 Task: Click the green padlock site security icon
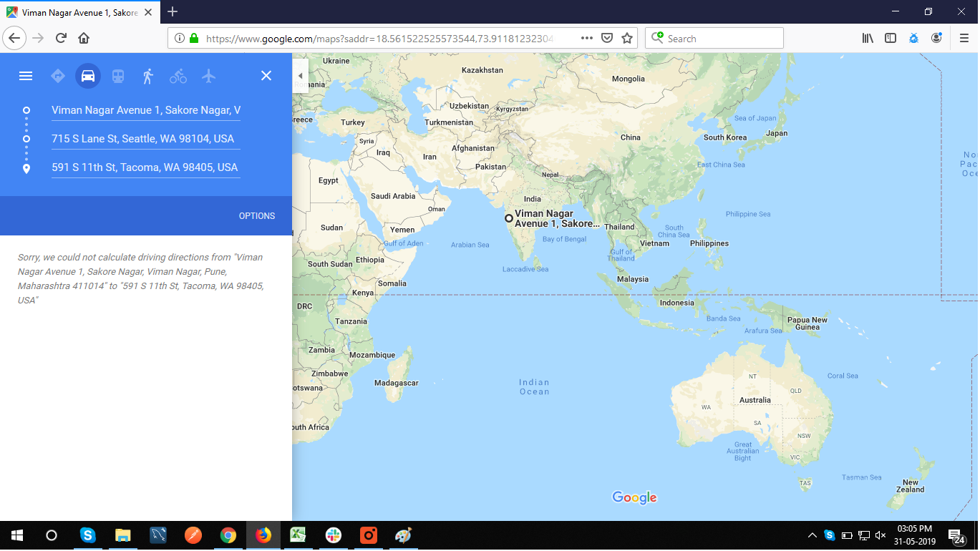(194, 38)
